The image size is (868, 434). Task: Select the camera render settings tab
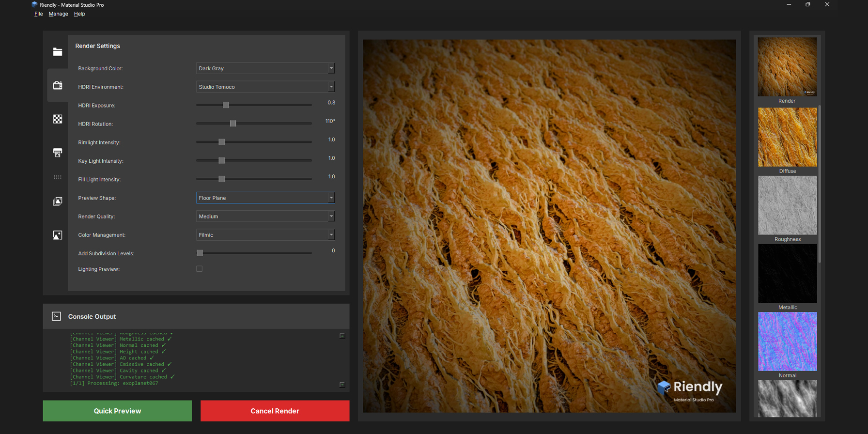pyautogui.click(x=58, y=85)
